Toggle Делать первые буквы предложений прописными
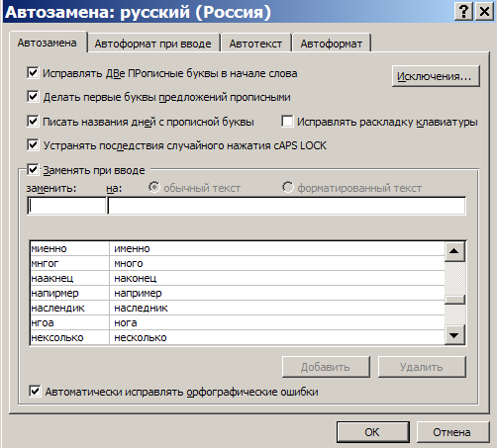Viewport: 497px width, 448px height. pos(33,97)
